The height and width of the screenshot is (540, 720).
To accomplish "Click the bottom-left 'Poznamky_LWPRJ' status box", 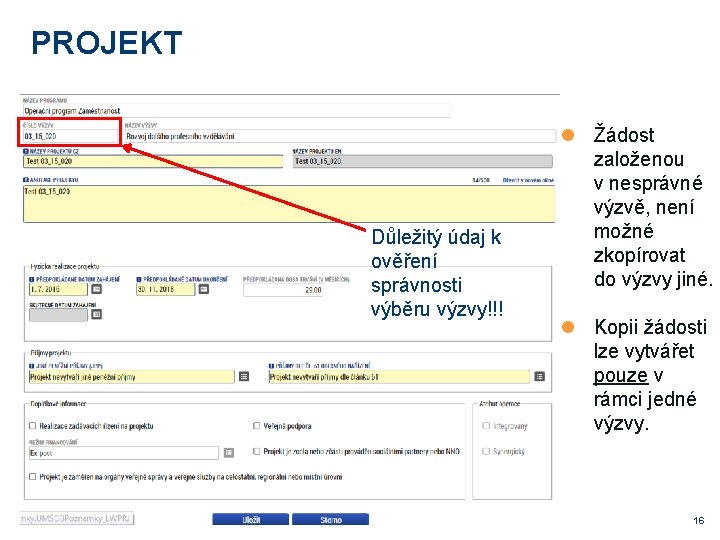I will (77, 518).
